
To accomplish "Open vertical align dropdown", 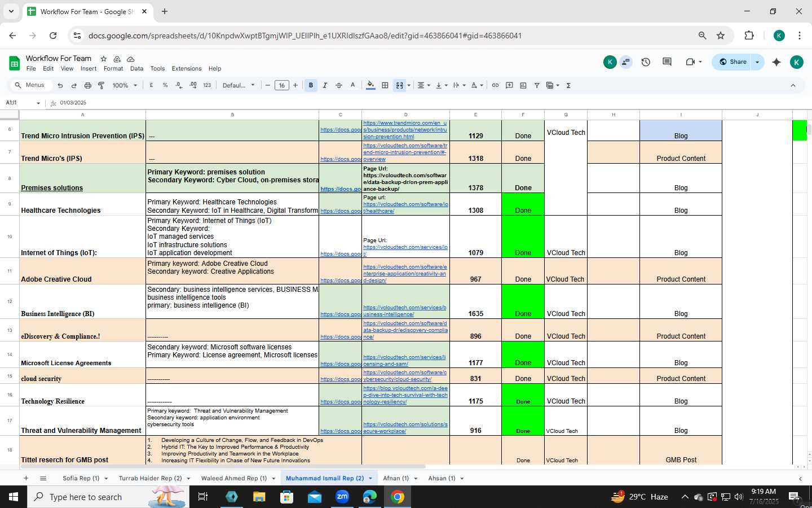I will (x=442, y=85).
